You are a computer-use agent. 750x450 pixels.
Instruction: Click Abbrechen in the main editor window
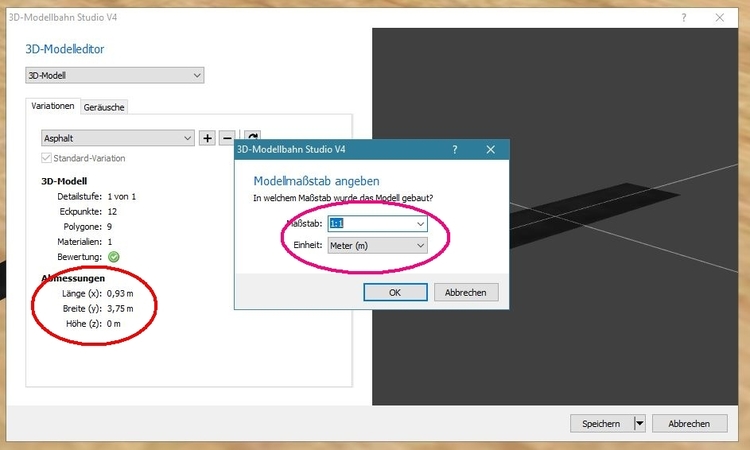pos(689,423)
